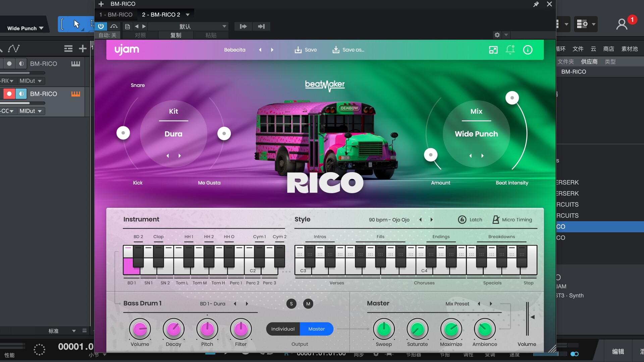Adjust the Beat Intensity slider handle
The width and height of the screenshot is (644, 362).
[512, 98]
